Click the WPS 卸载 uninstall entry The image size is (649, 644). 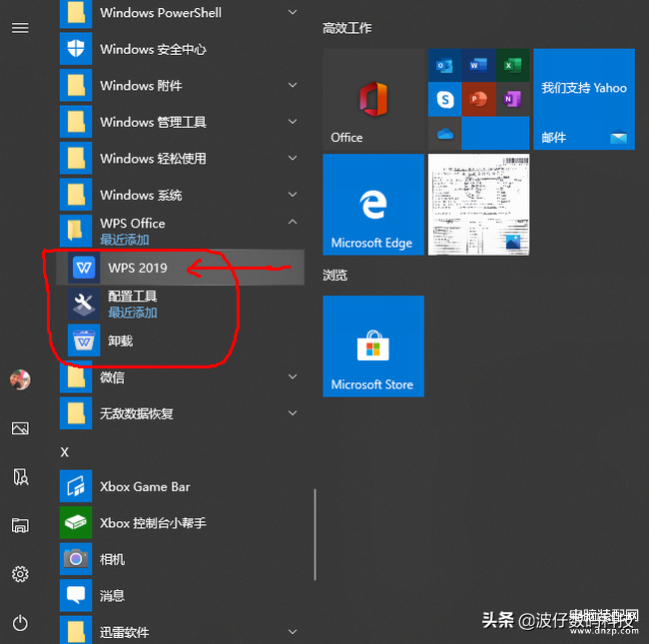pyautogui.click(x=180, y=340)
